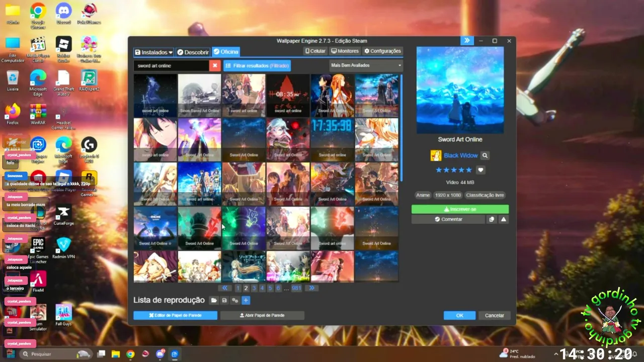644x362 pixels.
Task: Open the CurseForge desktop icon
Action: pyautogui.click(x=63, y=215)
